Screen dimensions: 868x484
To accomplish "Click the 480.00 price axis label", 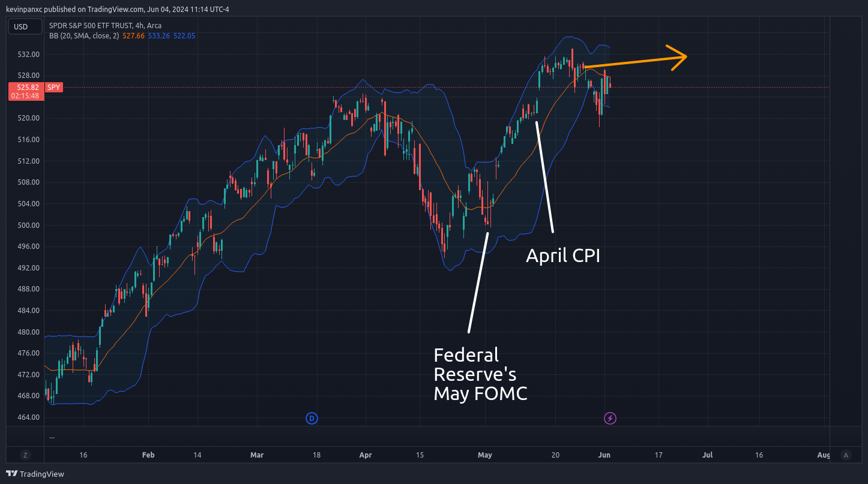I will pos(29,332).
